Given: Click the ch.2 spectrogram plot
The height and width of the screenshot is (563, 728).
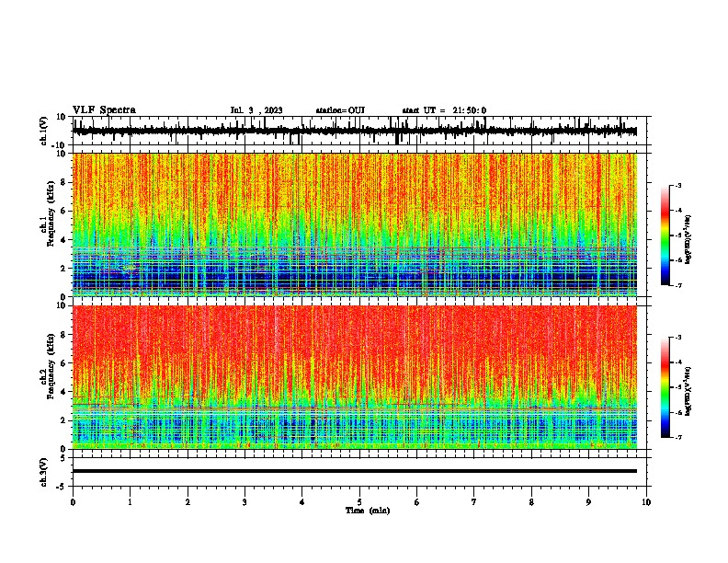Looking at the screenshot, I should click(355, 377).
